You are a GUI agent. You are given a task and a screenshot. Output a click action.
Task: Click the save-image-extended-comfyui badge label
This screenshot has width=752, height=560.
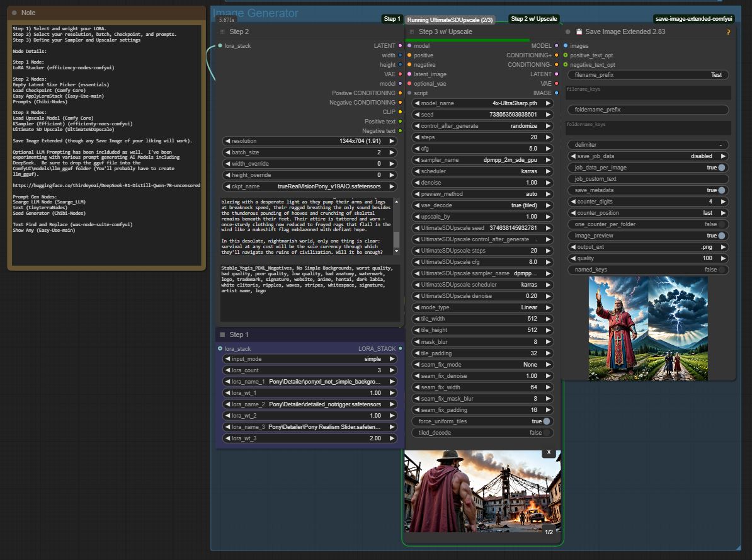693,19
